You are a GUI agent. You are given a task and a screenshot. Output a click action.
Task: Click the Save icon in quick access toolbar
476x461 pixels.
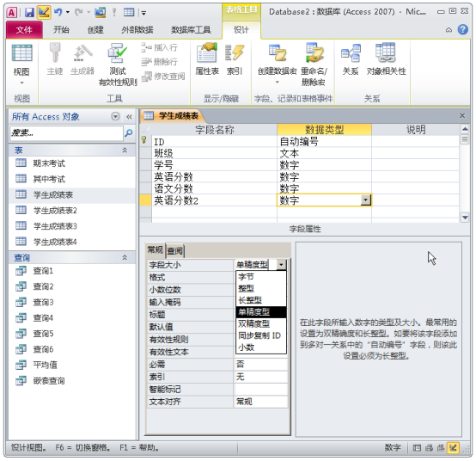click(x=29, y=12)
